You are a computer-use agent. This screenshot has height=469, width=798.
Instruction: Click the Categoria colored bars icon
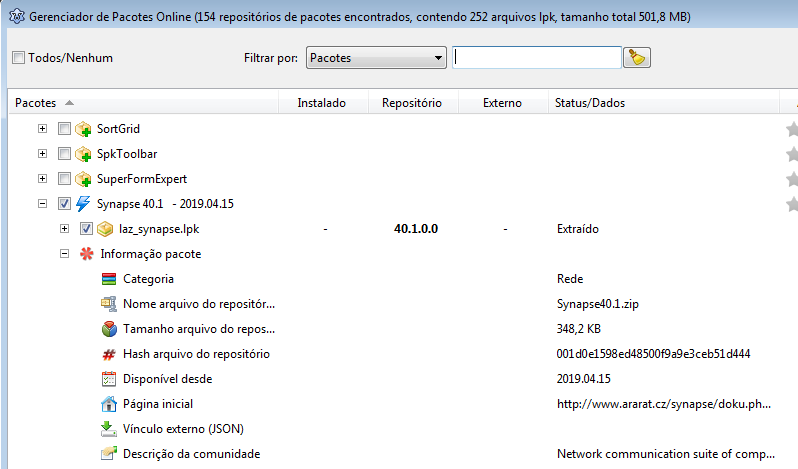click(x=109, y=279)
